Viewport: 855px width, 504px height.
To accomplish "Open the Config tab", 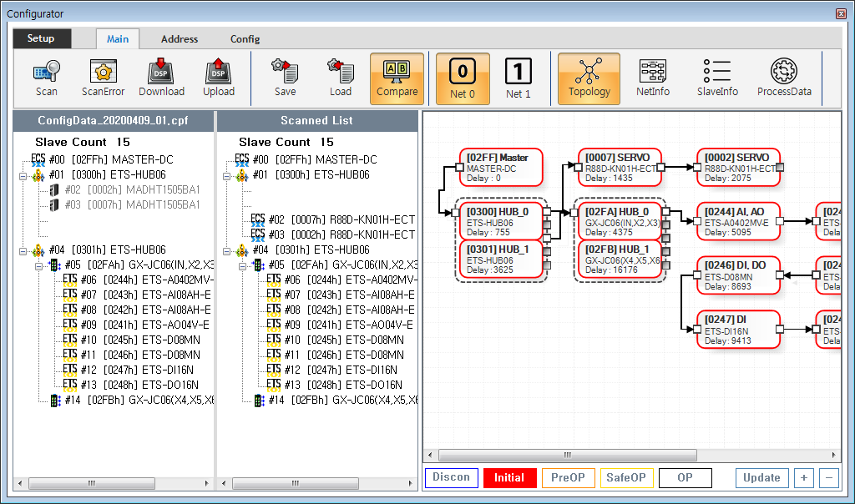I will (245, 39).
